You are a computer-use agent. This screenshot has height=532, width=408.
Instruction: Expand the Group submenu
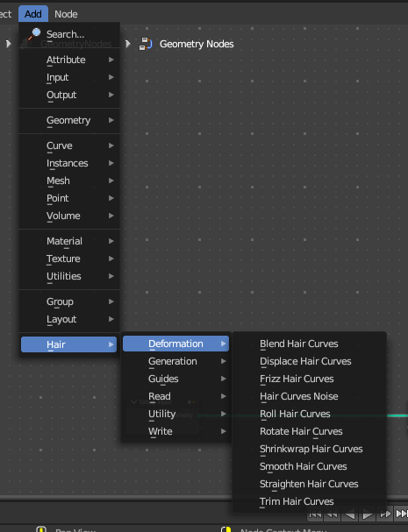click(x=69, y=301)
